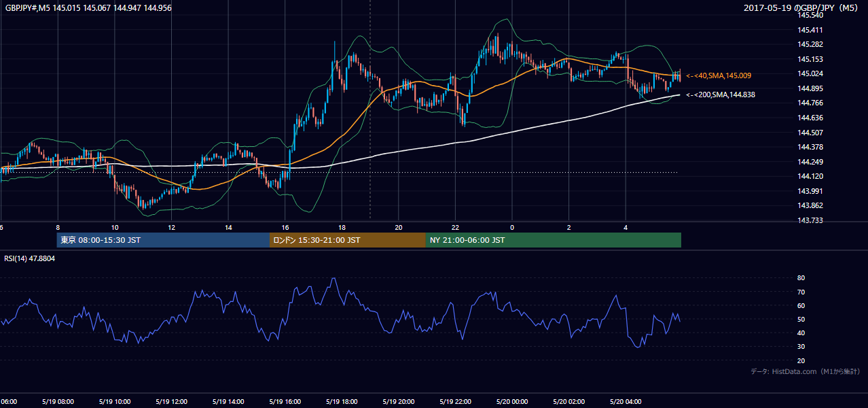Click hour label 8 below price chart
Viewport: 868px width, 408px height.
58,228
